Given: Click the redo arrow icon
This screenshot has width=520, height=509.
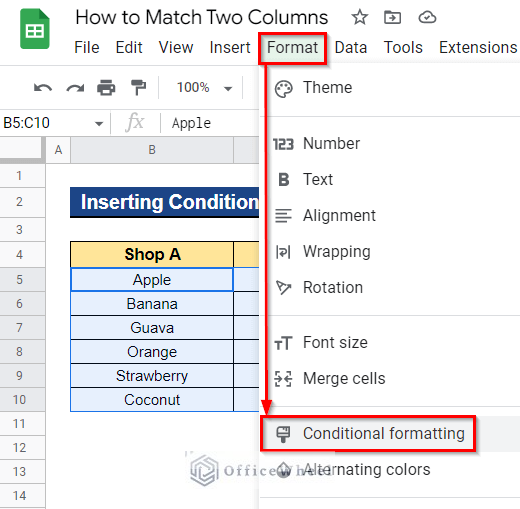Looking at the screenshot, I should pos(75,88).
